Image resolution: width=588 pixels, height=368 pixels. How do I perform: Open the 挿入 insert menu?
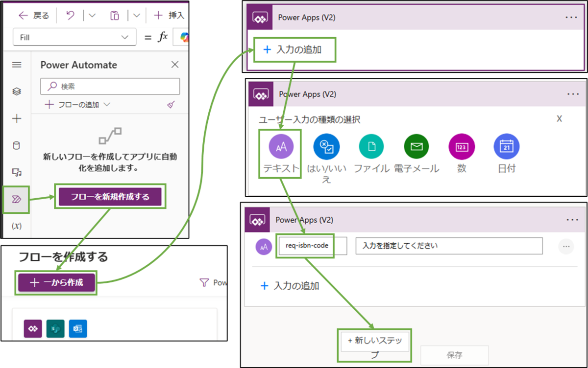[x=169, y=16]
